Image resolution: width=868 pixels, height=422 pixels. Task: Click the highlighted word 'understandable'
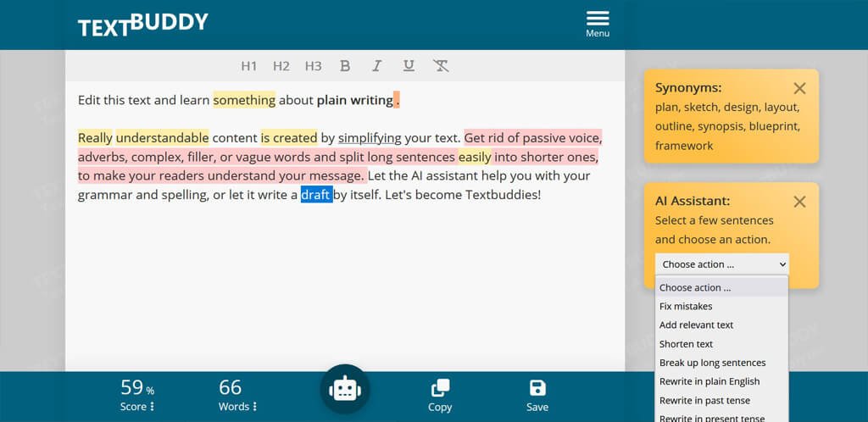coord(162,138)
